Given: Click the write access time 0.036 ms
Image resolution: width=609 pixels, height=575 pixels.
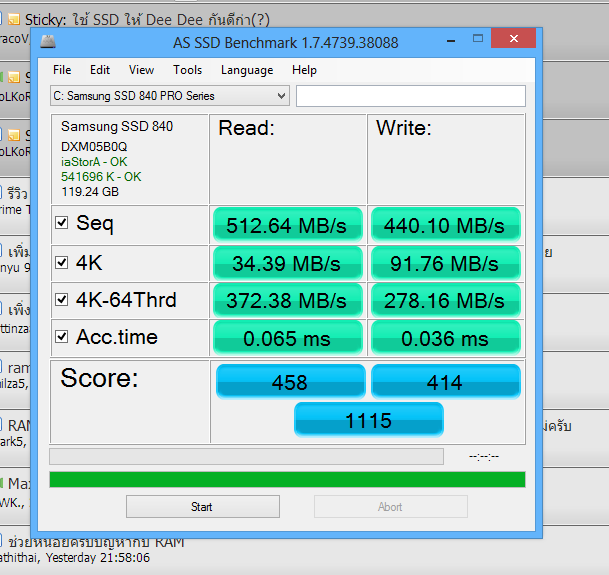Looking at the screenshot, I should pos(445,338).
